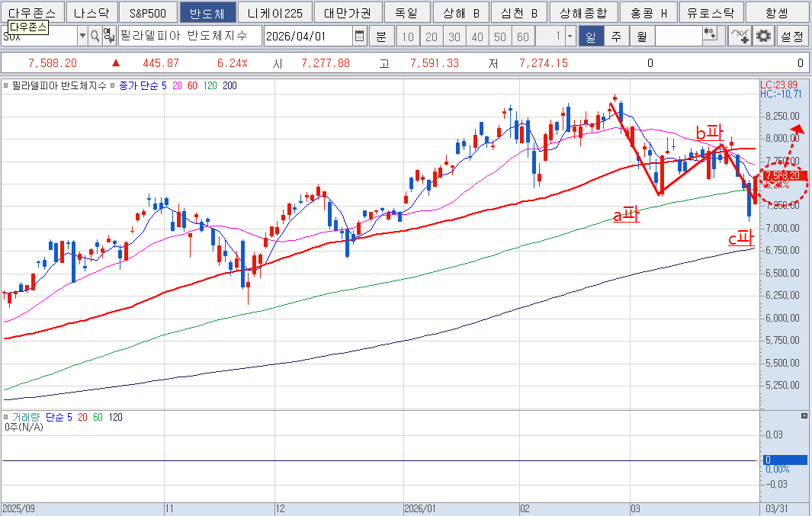
Task: Select the 분 (minute) chart button
Action: coord(381,36)
